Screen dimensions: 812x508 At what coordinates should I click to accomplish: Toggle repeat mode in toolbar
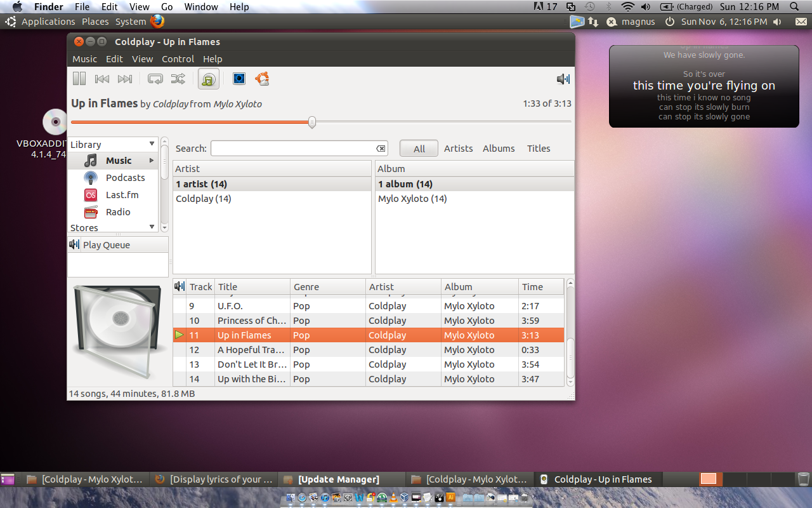(x=155, y=79)
